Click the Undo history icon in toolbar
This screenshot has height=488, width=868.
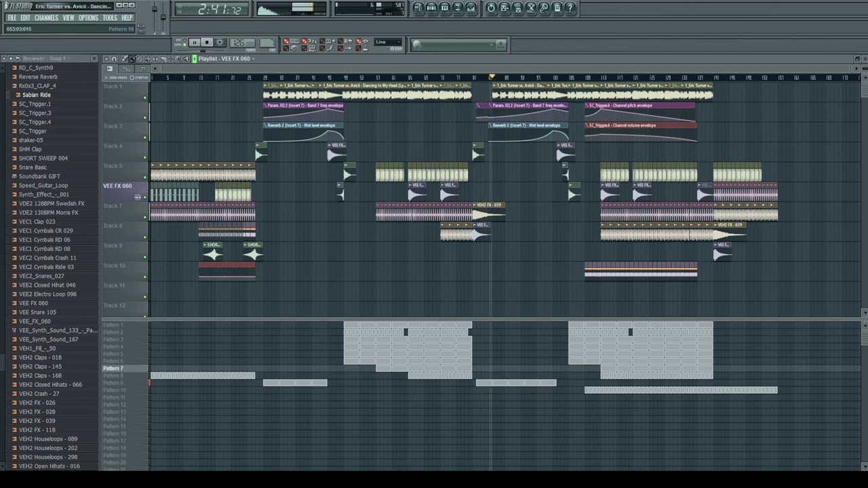pyautogui.click(x=491, y=8)
